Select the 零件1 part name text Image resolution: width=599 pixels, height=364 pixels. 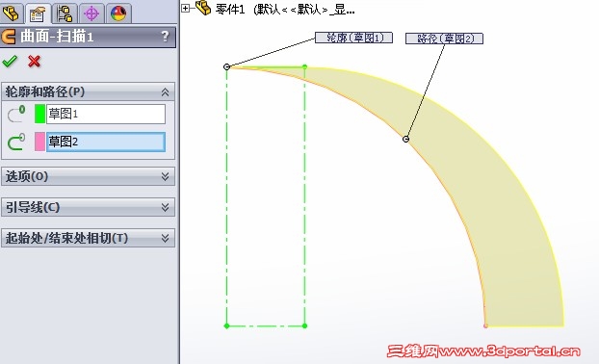(x=230, y=10)
